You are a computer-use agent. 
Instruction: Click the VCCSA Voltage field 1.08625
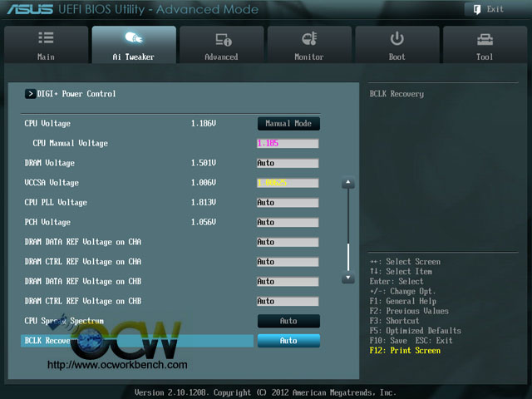point(288,183)
